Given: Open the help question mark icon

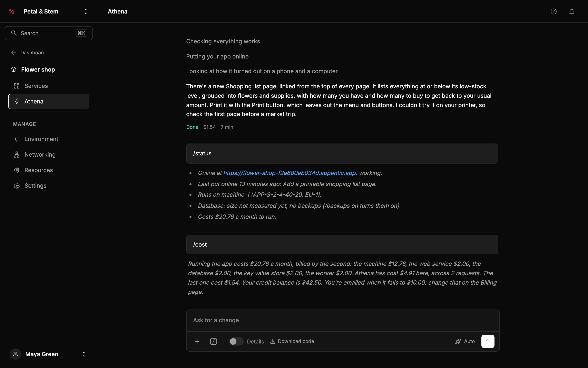Looking at the screenshot, I should [553, 11].
